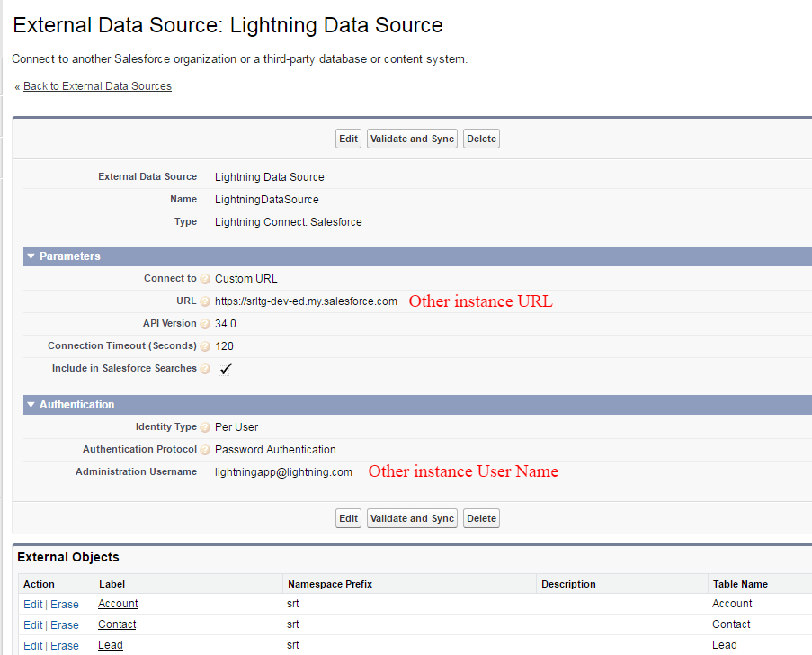Open the Account external object

[118, 604]
